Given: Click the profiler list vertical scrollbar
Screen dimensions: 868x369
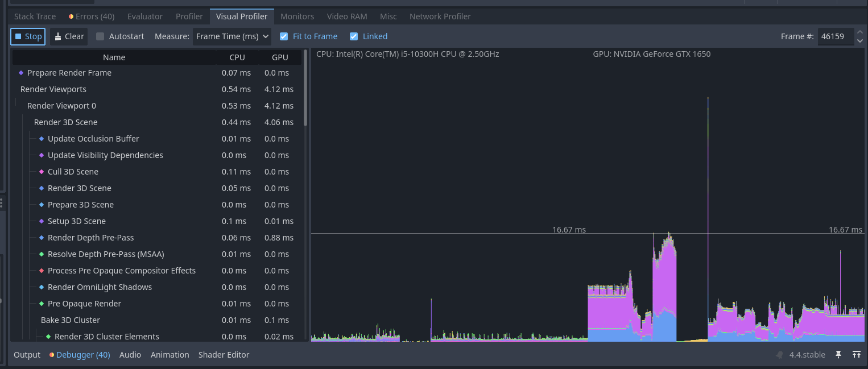Looking at the screenshot, I should (x=305, y=91).
